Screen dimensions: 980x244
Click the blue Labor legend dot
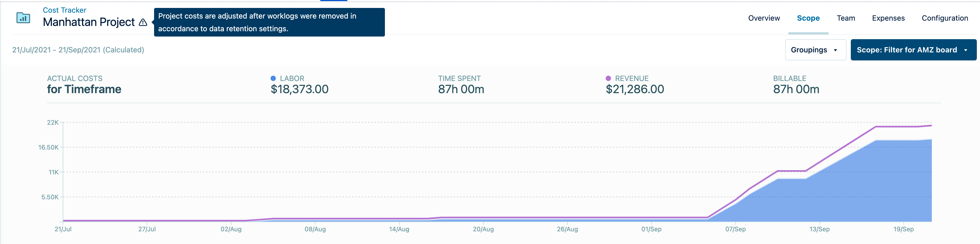pos(273,78)
